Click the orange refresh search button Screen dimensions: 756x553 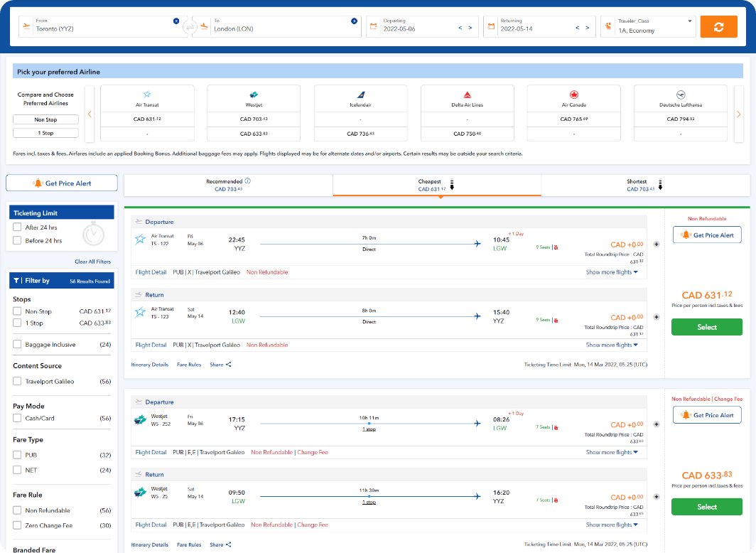click(x=718, y=27)
